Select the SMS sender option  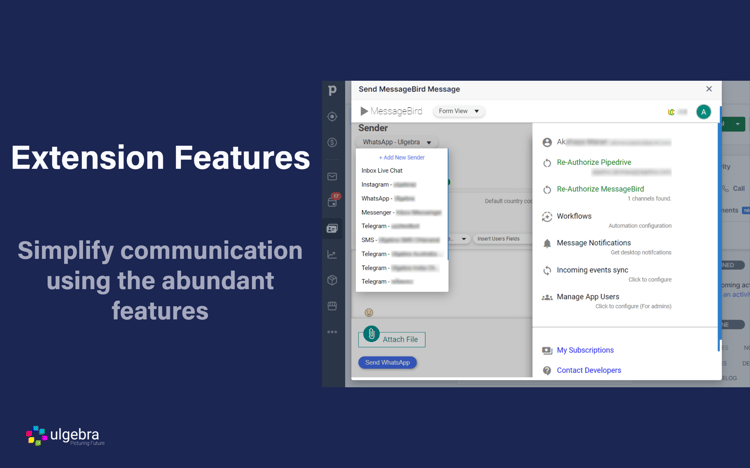pyautogui.click(x=402, y=240)
